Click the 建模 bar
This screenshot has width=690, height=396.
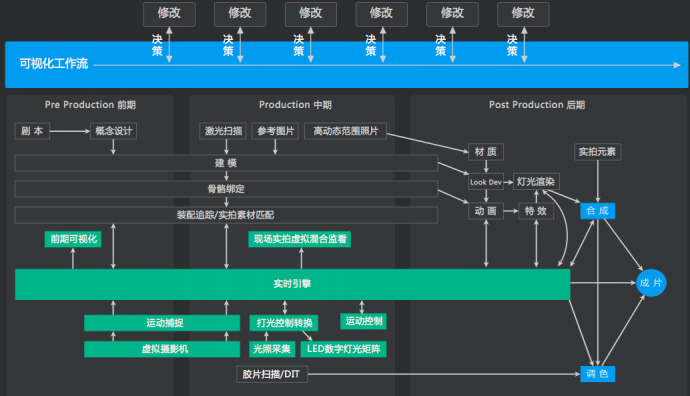click(x=226, y=163)
